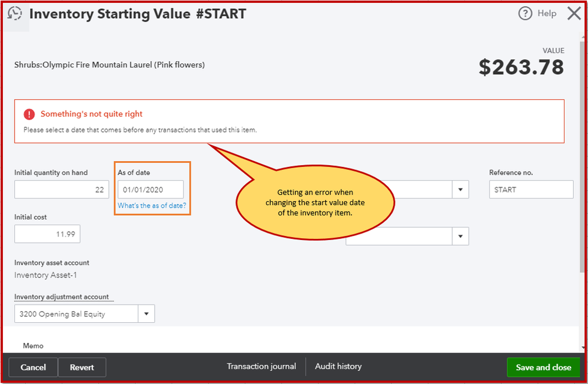Close the Inventory Starting Value dialog

pos(574,14)
